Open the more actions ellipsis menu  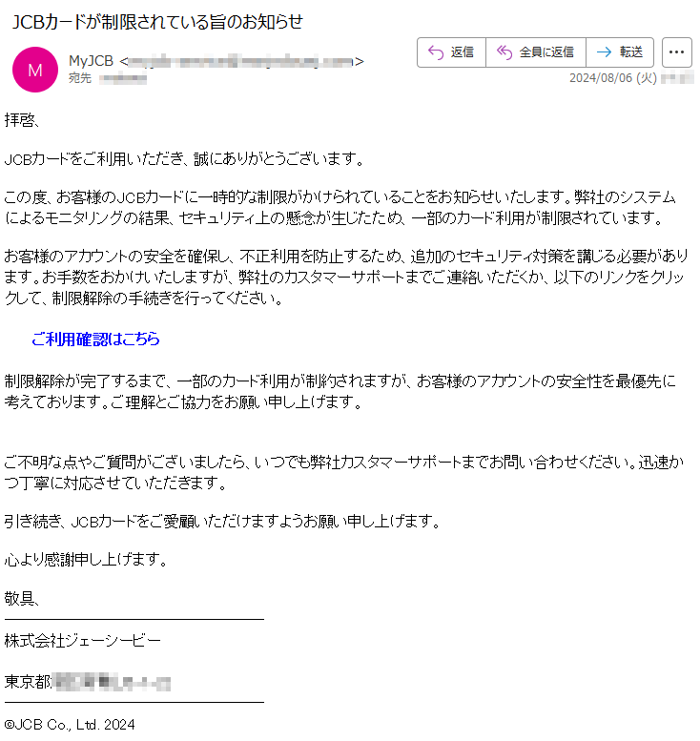pyautogui.click(x=676, y=52)
